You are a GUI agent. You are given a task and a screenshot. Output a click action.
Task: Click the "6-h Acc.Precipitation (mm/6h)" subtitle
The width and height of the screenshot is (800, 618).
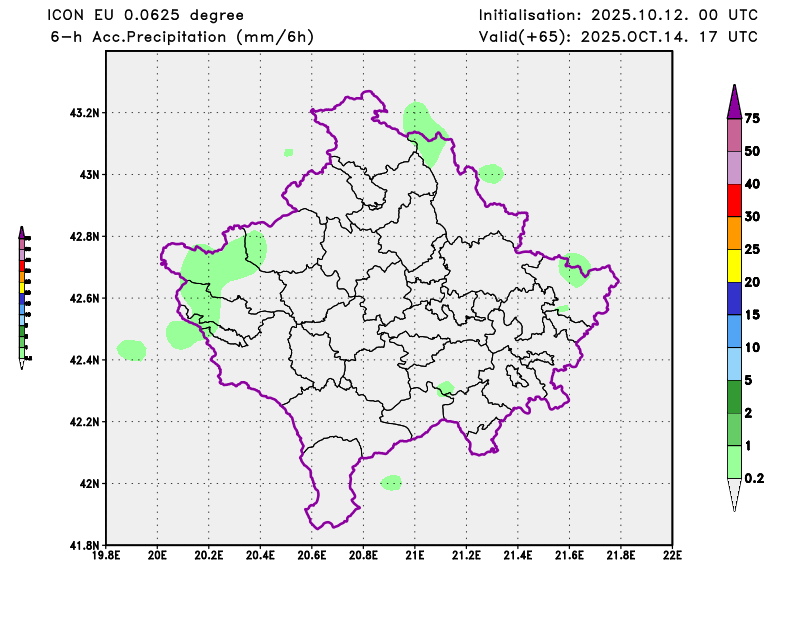click(x=182, y=37)
